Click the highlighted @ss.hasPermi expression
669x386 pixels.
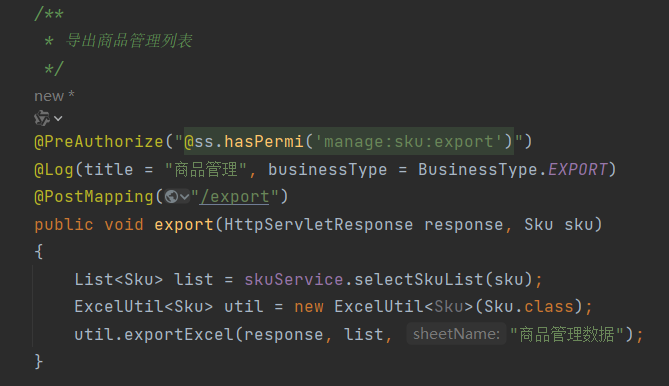(349, 142)
